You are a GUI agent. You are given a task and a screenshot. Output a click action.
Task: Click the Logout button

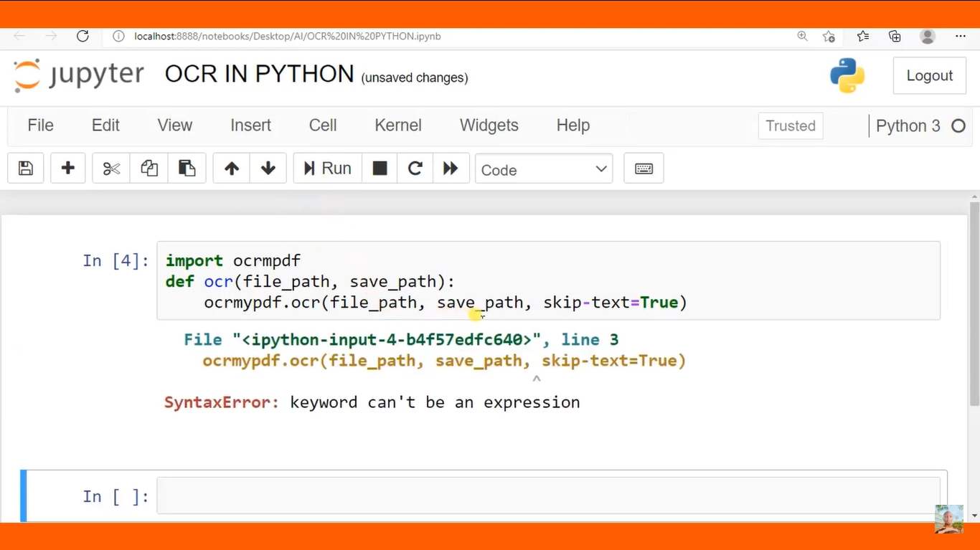tap(929, 75)
